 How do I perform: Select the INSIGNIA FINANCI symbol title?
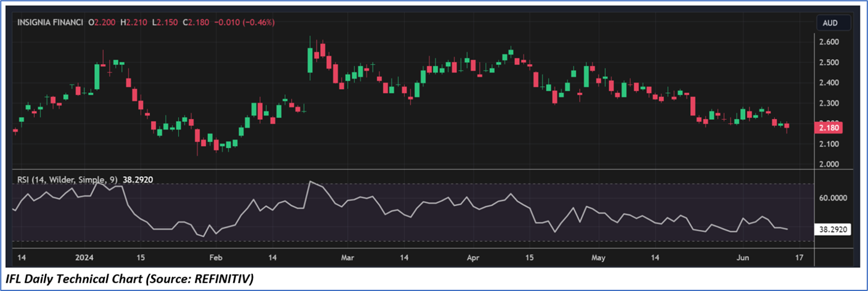[x=50, y=22]
